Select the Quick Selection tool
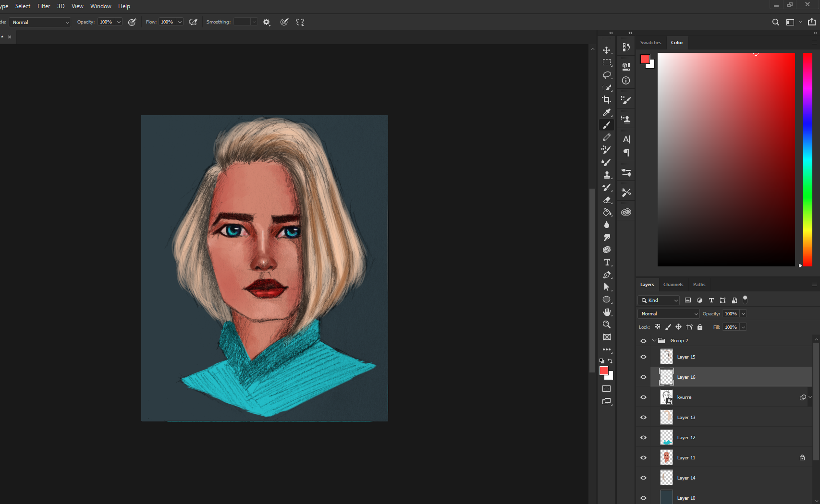The height and width of the screenshot is (504, 820). [x=607, y=87]
